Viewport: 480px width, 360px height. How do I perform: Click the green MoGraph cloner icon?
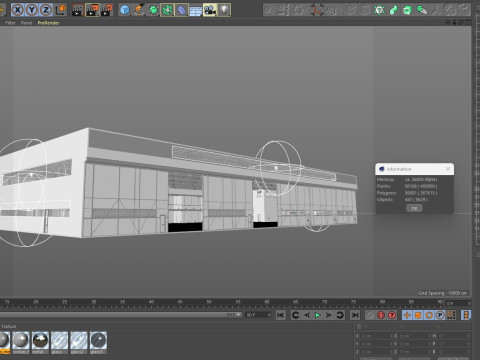click(x=379, y=10)
